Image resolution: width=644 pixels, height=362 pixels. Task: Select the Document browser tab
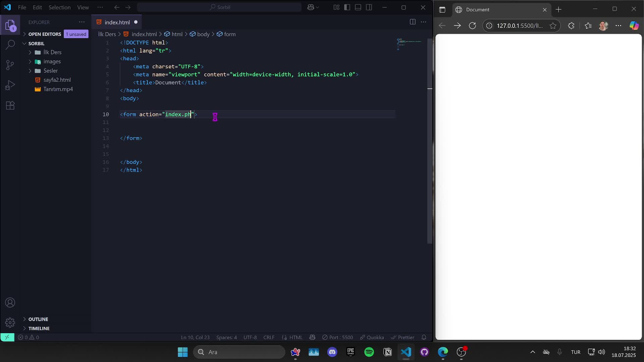tap(501, 10)
